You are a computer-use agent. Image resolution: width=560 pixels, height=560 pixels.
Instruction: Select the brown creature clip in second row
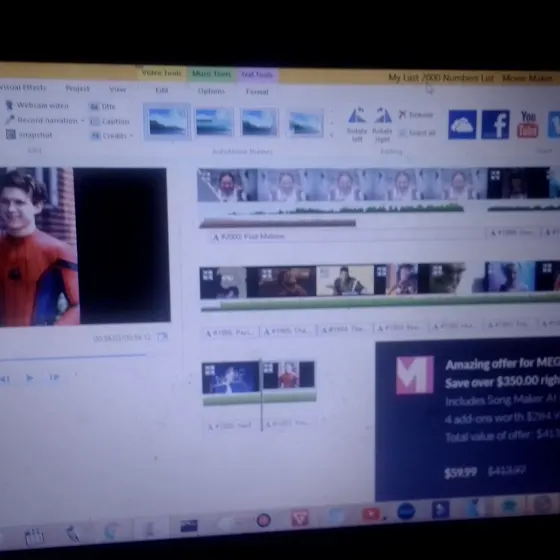(281, 282)
